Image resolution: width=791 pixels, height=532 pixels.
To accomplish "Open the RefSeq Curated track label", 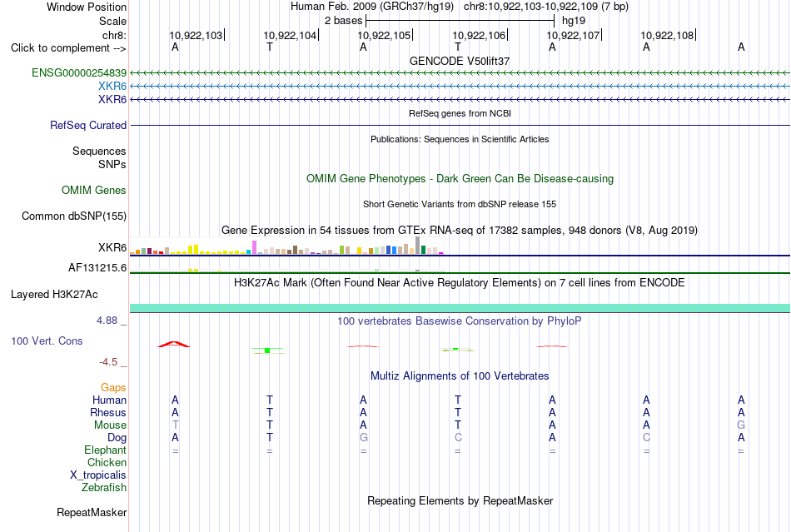I will click(87, 125).
